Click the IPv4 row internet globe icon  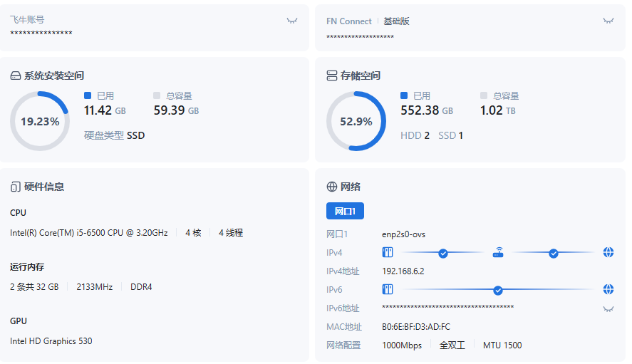[608, 252]
